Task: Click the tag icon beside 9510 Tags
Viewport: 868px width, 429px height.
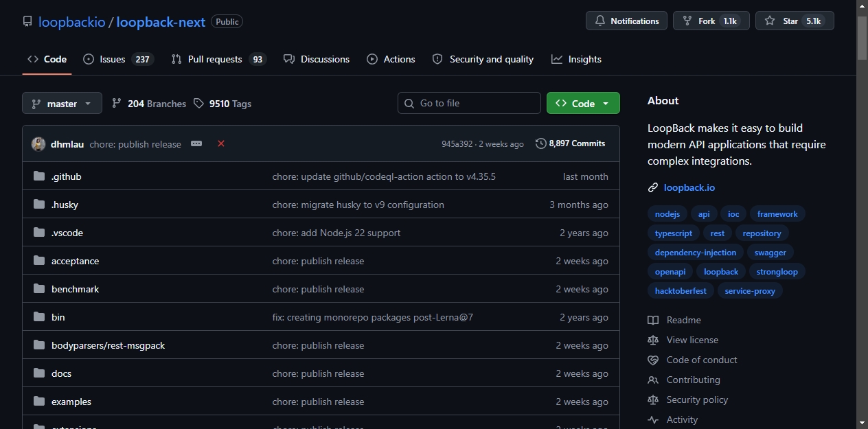Action: (198, 103)
